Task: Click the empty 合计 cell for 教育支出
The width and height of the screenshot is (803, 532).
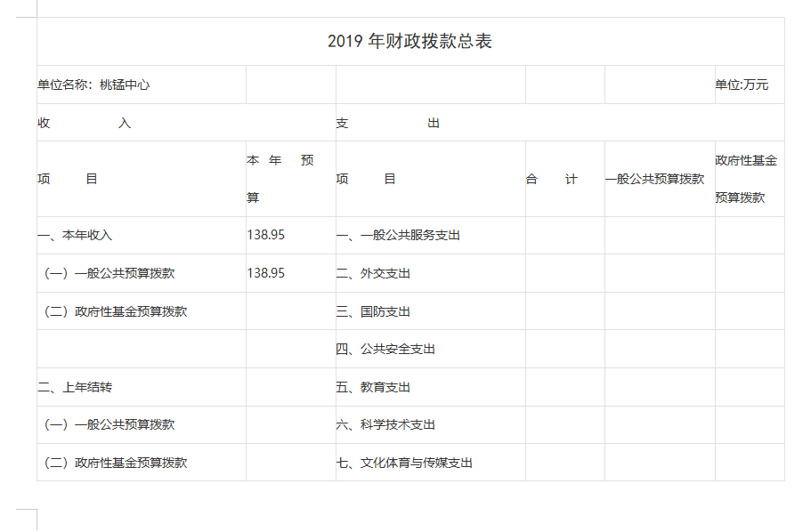Action: click(x=564, y=388)
